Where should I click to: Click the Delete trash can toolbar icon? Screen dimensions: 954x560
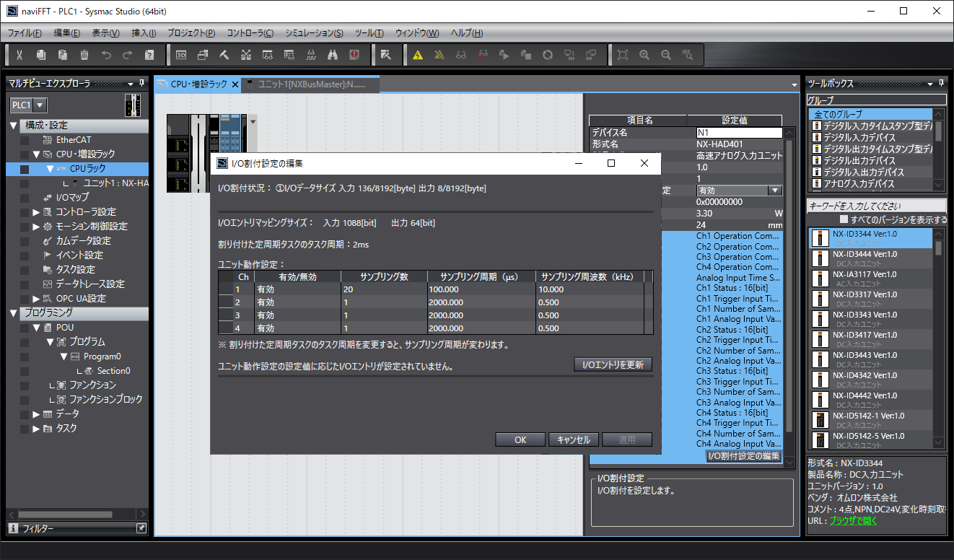click(x=84, y=55)
